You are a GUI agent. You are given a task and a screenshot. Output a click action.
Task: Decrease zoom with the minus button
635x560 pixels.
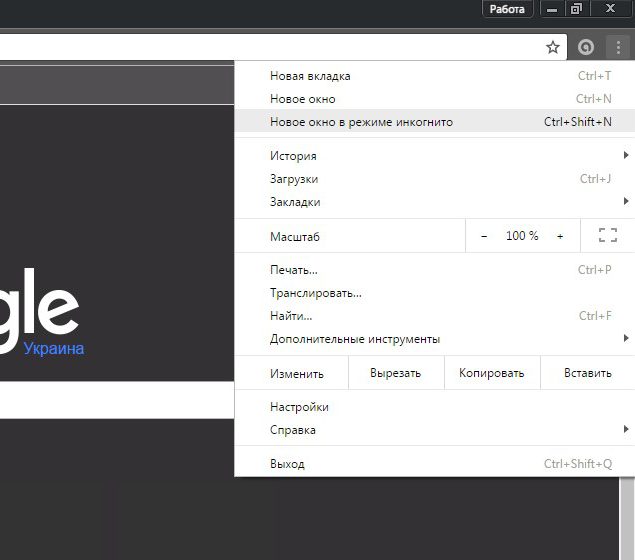click(x=484, y=236)
